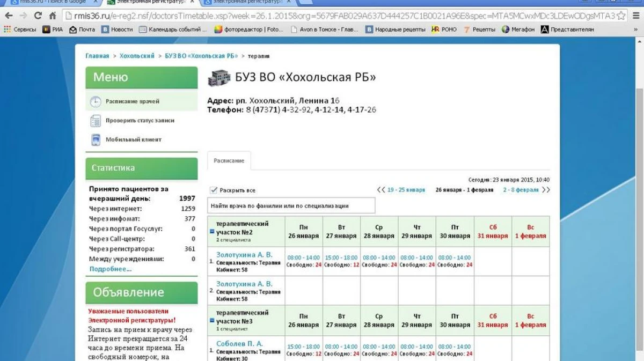
Task: Open doctor Соболев П. А. link
Action: pyautogui.click(x=239, y=343)
